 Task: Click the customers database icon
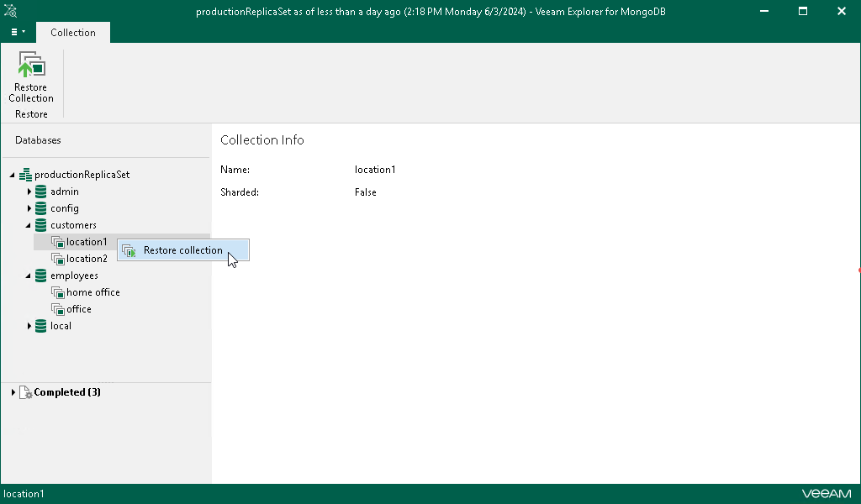[40, 225]
